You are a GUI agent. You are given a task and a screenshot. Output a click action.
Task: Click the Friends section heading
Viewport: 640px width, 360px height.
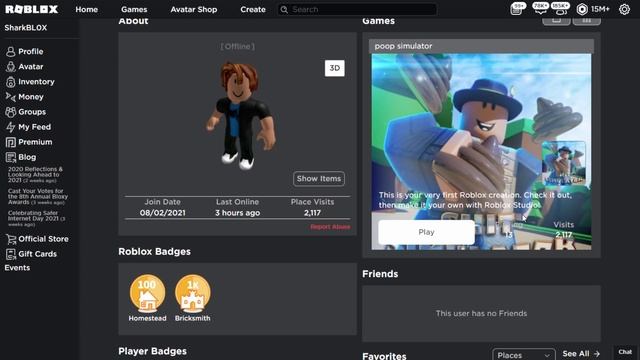[x=380, y=274]
